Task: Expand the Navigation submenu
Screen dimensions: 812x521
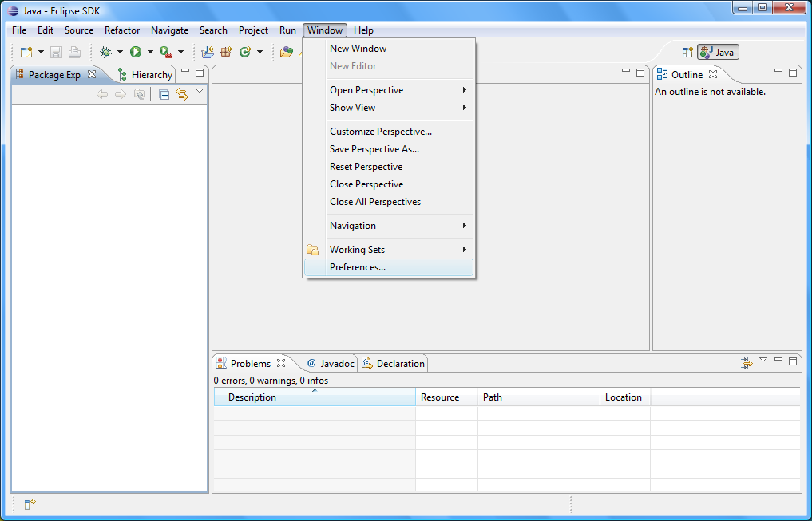Action: click(388, 226)
